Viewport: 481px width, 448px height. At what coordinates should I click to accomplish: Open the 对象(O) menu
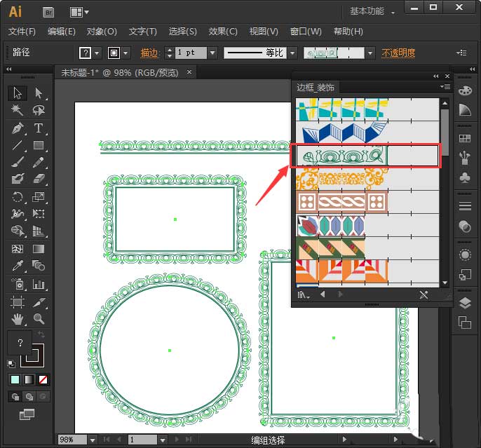pos(102,32)
